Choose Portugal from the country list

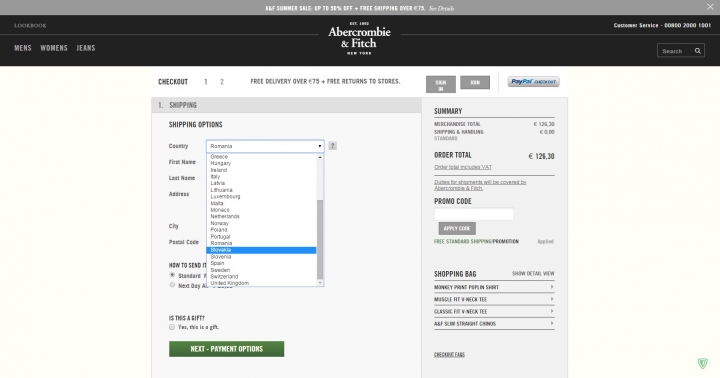click(261, 237)
